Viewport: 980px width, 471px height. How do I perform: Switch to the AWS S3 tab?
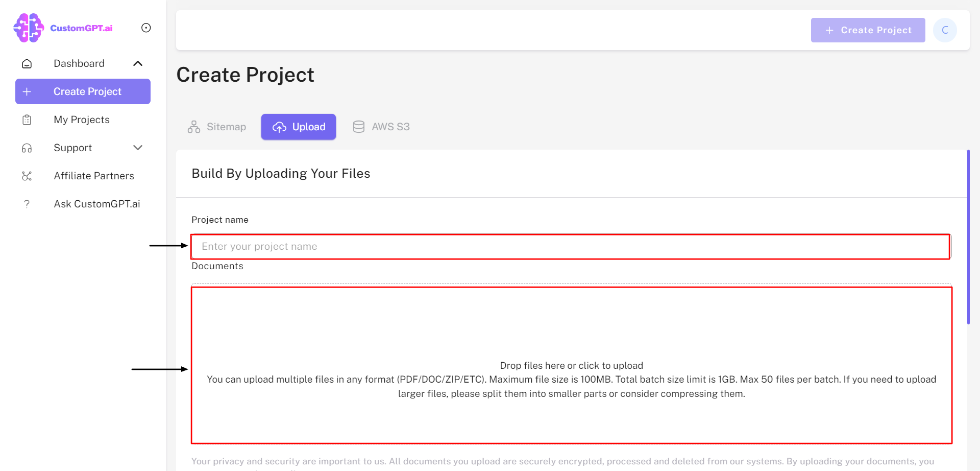pos(381,127)
